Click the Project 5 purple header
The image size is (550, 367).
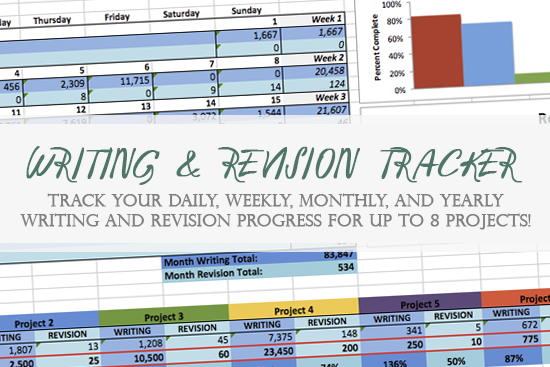(x=420, y=303)
